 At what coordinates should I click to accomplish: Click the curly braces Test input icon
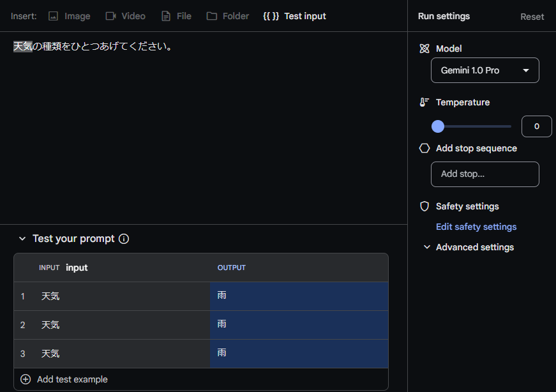271,16
